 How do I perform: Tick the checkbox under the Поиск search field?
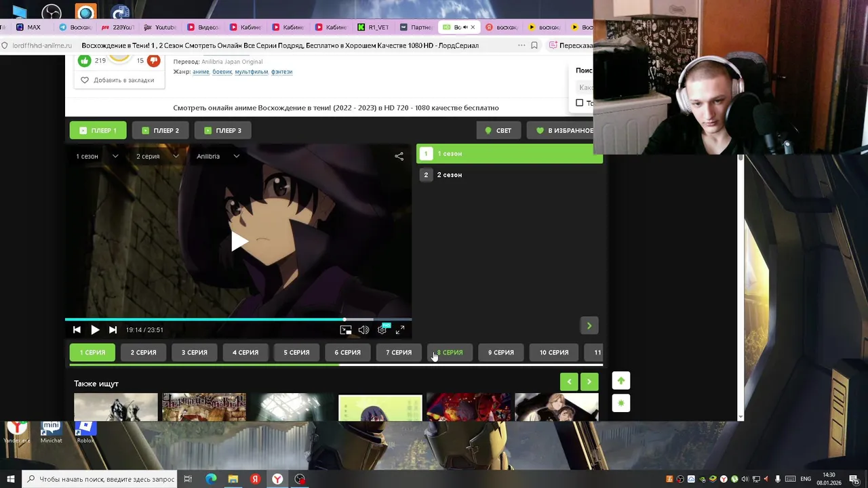point(579,103)
